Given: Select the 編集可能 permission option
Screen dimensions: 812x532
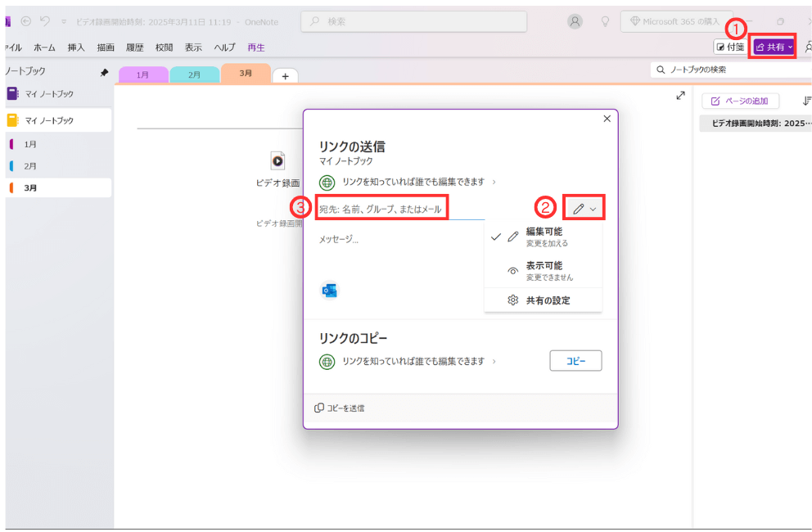Looking at the screenshot, I should click(x=544, y=237).
